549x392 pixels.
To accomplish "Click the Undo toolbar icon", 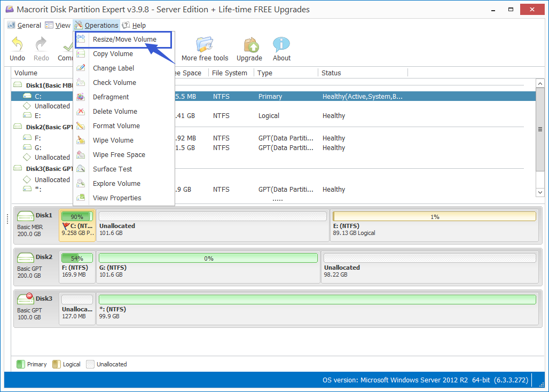I will pyautogui.click(x=17, y=44).
